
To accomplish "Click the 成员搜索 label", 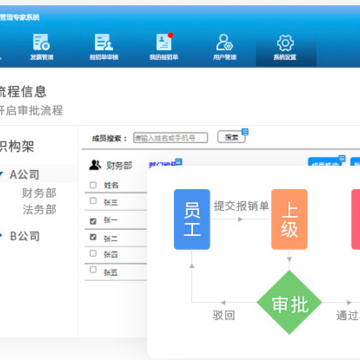I will [110, 138].
